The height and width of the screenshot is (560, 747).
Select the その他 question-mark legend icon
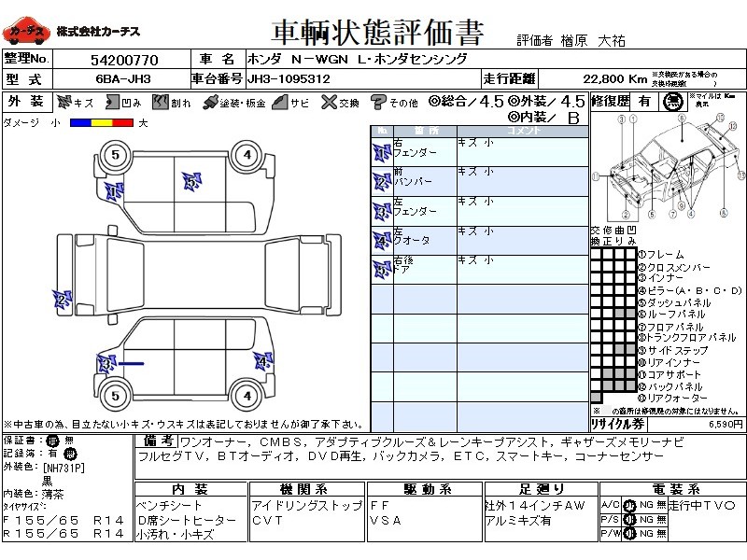coord(378,102)
